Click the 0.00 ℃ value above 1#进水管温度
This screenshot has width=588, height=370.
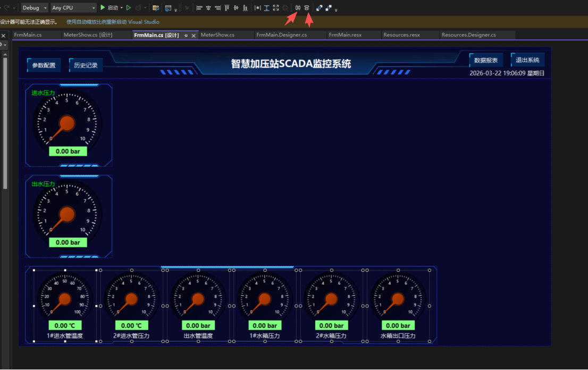pyautogui.click(x=65, y=325)
